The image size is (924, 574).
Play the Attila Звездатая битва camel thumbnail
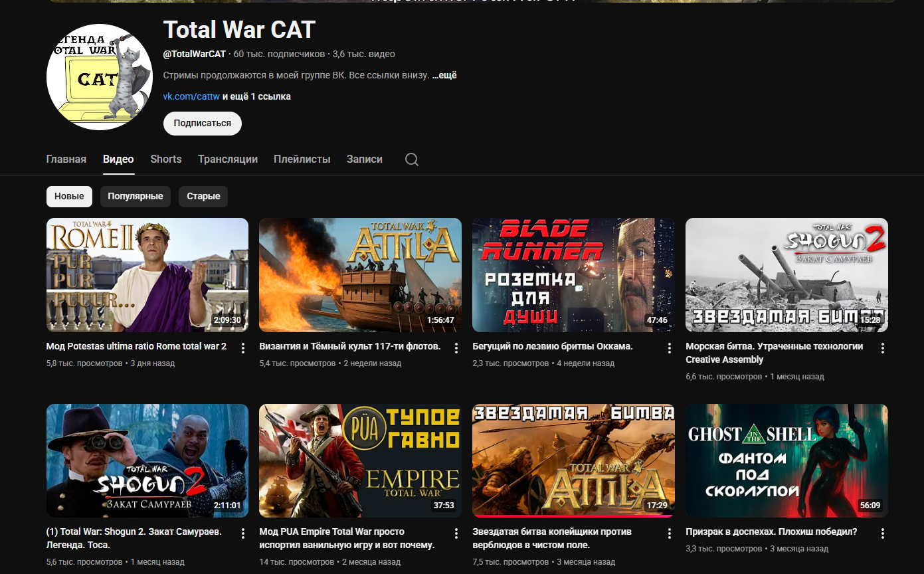[x=573, y=460]
